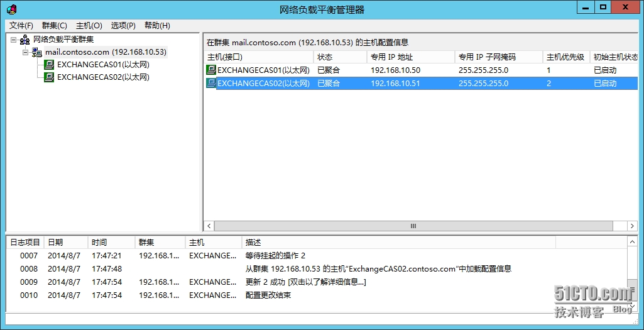The image size is (644, 330).
Task: Sort host list by 状态 column header
Action: (x=339, y=57)
